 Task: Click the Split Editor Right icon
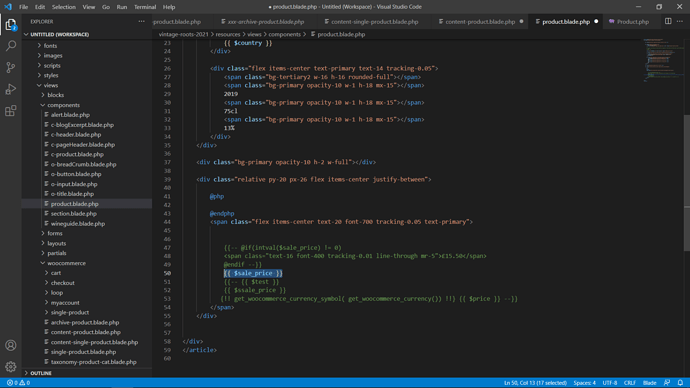(668, 21)
